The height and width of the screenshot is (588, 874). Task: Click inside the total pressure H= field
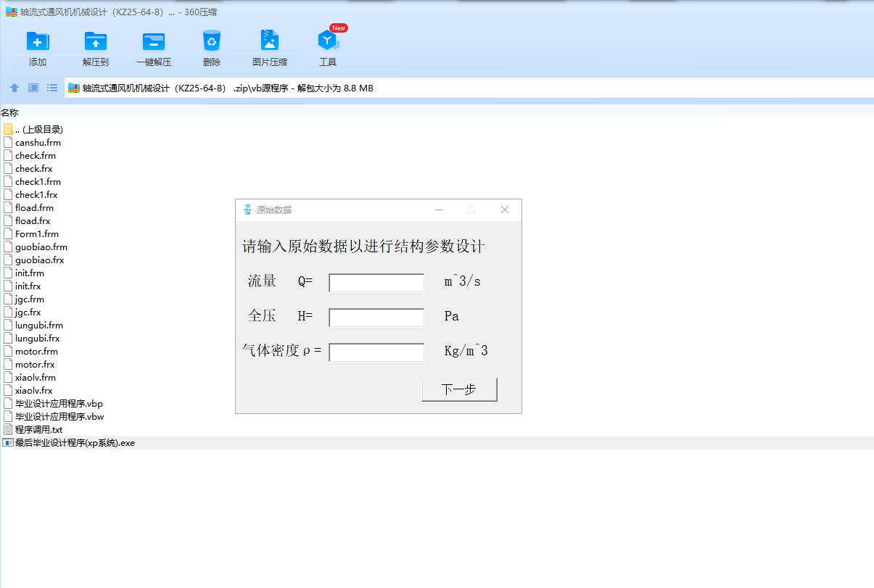pos(376,318)
